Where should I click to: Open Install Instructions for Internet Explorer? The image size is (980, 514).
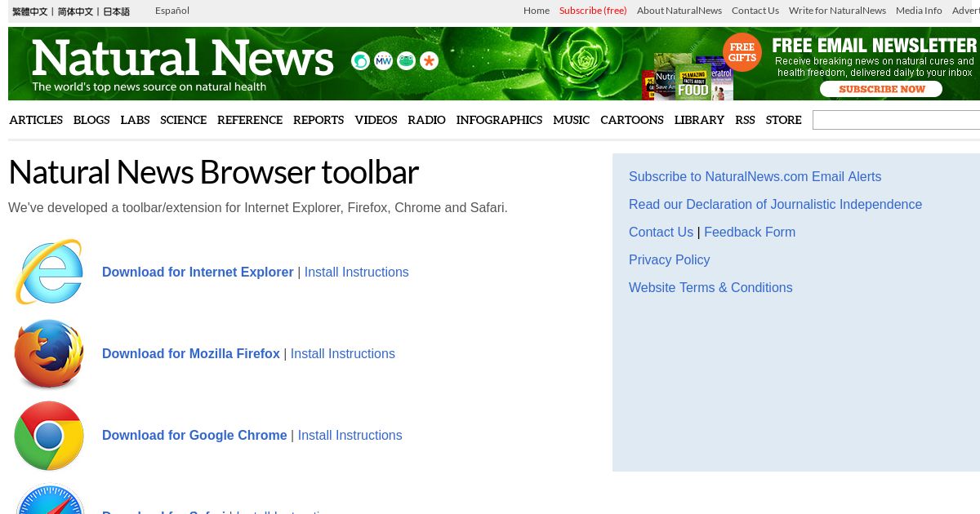coord(356,272)
